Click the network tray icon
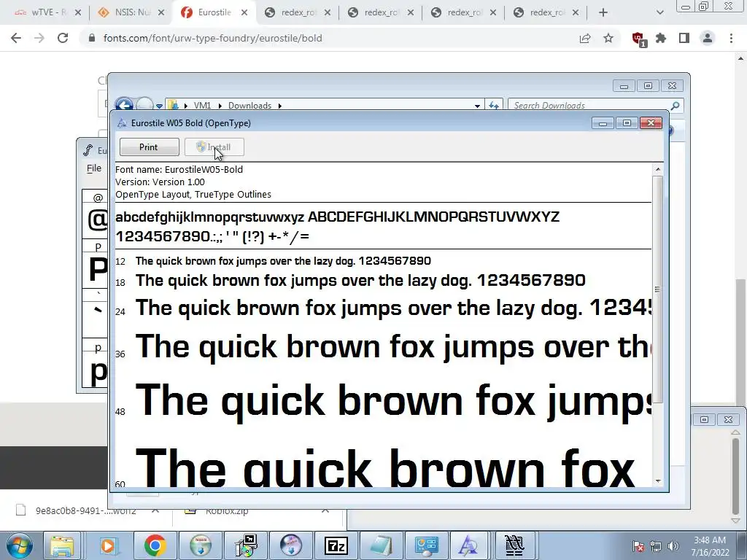Screen dimensions: 747x560 pos(656,546)
